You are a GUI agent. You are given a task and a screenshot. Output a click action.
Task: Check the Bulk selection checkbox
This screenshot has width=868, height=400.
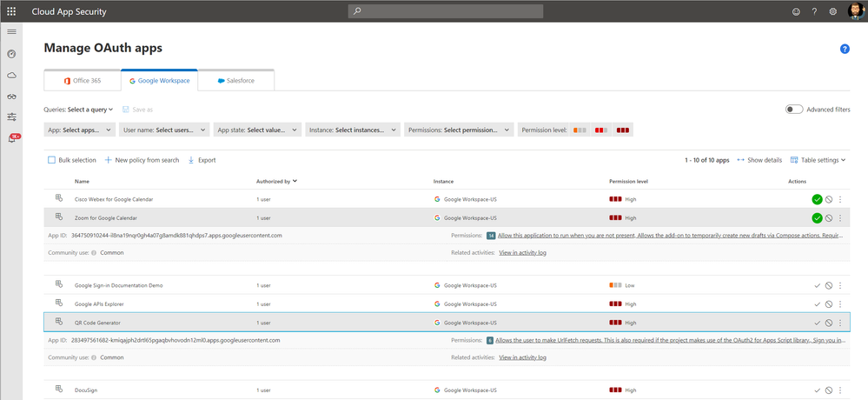coord(51,160)
